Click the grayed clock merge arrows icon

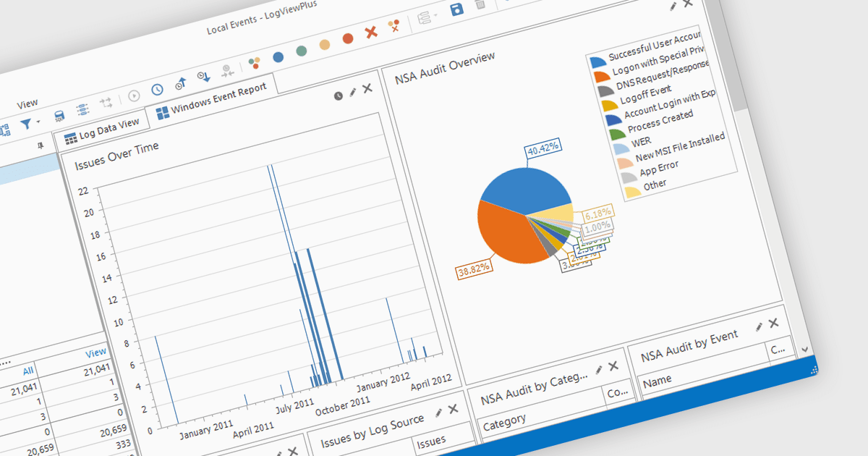227,71
